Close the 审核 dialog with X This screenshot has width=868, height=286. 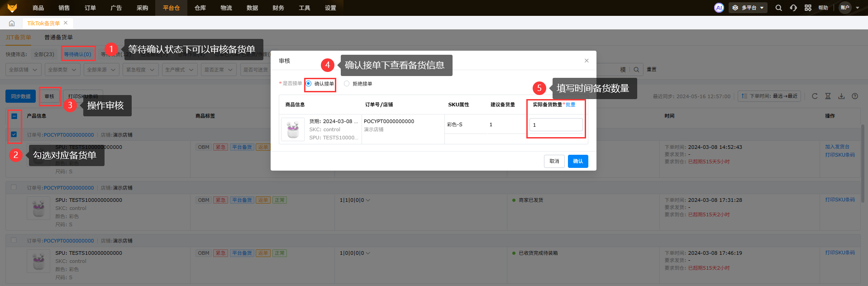pos(587,61)
